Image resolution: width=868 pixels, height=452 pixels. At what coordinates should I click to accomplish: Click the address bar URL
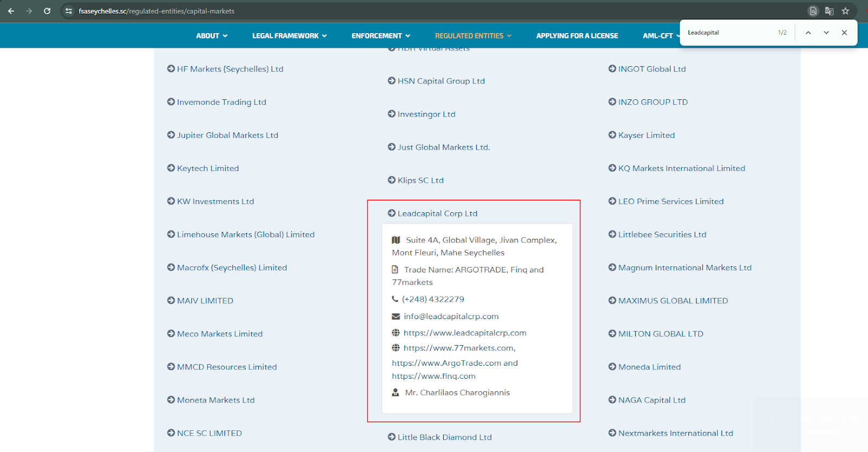click(x=156, y=11)
